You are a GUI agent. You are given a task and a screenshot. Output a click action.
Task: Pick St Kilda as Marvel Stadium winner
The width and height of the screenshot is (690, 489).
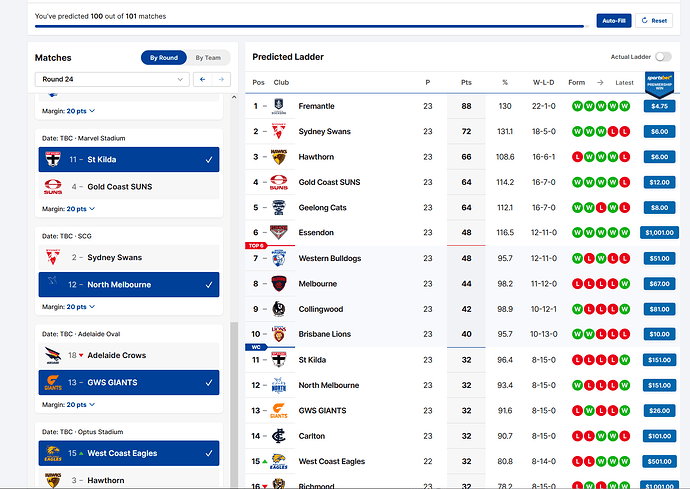click(x=129, y=159)
